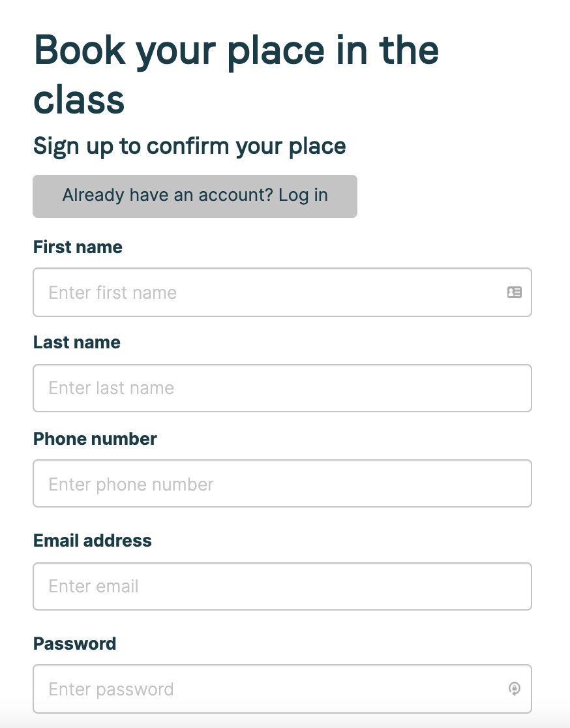The image size is (570, 728).
Task: Click the 'Enter password' placeholder text
Action: pos(111,690)
